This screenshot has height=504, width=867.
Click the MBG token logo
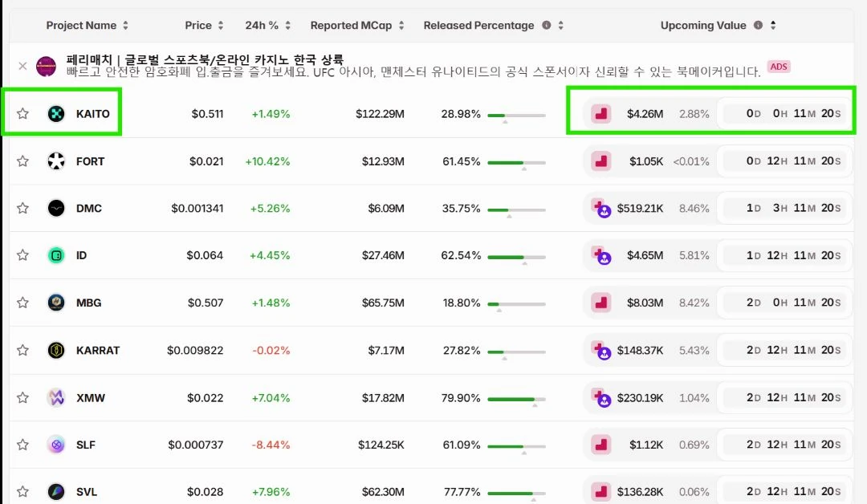point(56,303)
